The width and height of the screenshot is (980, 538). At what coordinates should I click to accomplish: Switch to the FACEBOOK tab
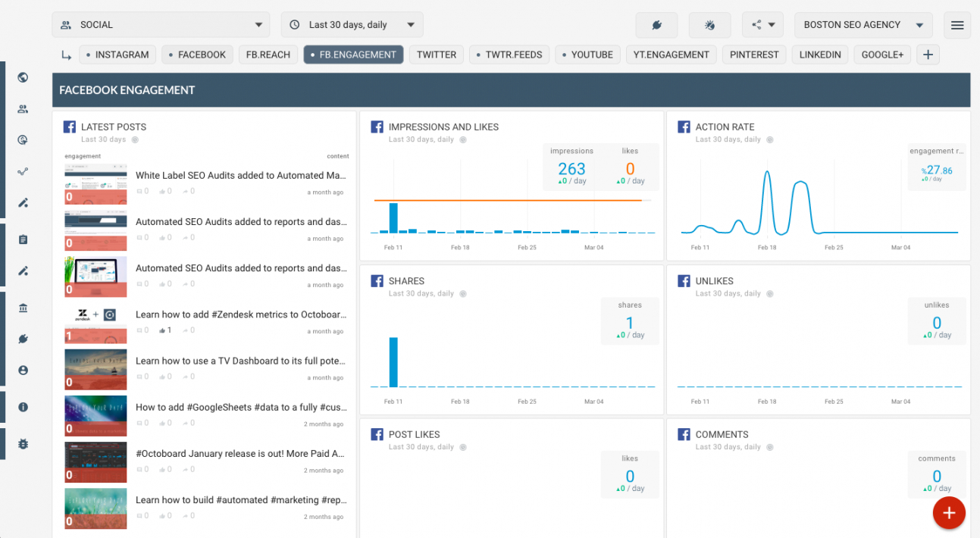(x=197, y=55)
